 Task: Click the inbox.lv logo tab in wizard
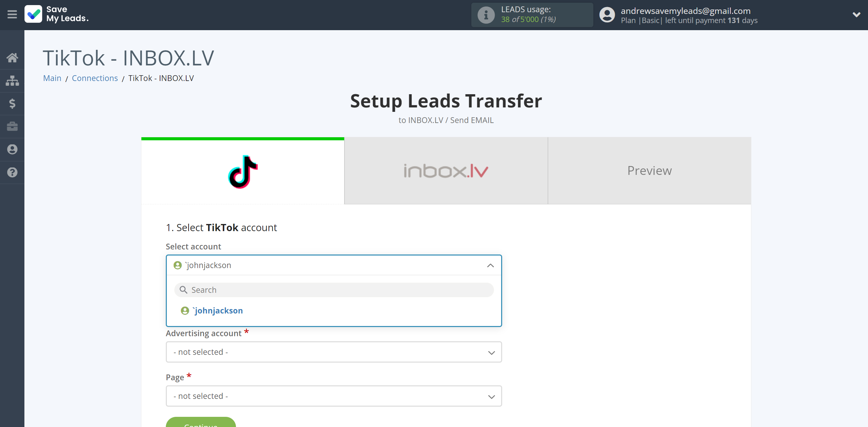click(x=446, y=170)
